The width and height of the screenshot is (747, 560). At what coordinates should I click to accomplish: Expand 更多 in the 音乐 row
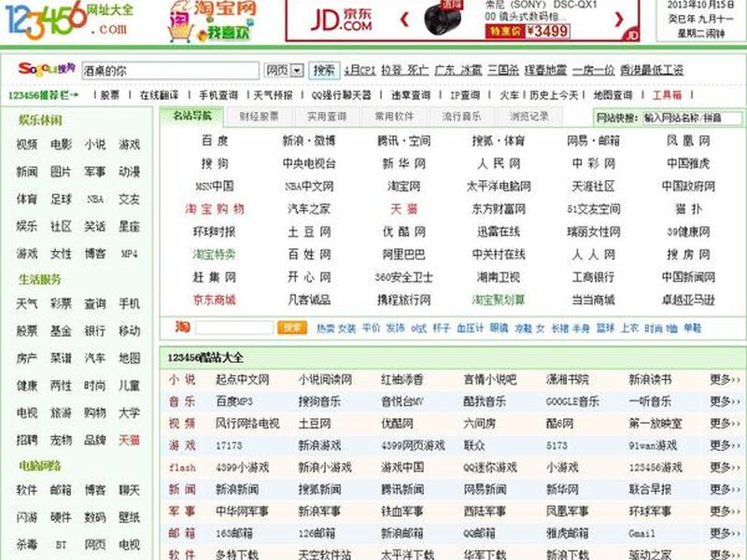[726, 401]
